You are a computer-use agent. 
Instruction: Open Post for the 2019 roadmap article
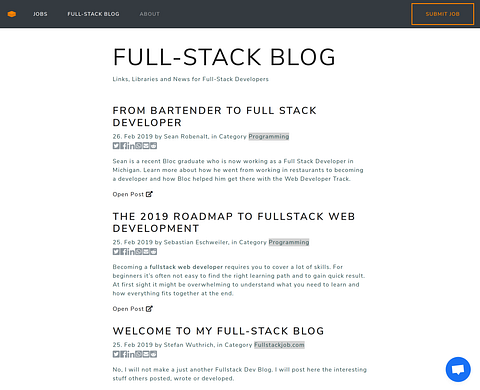132,309
